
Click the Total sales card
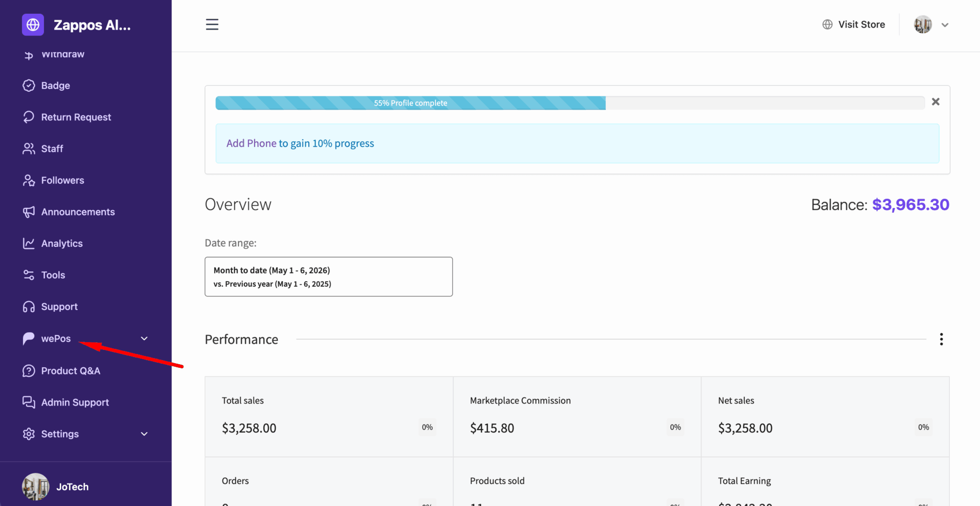(329, 417)
